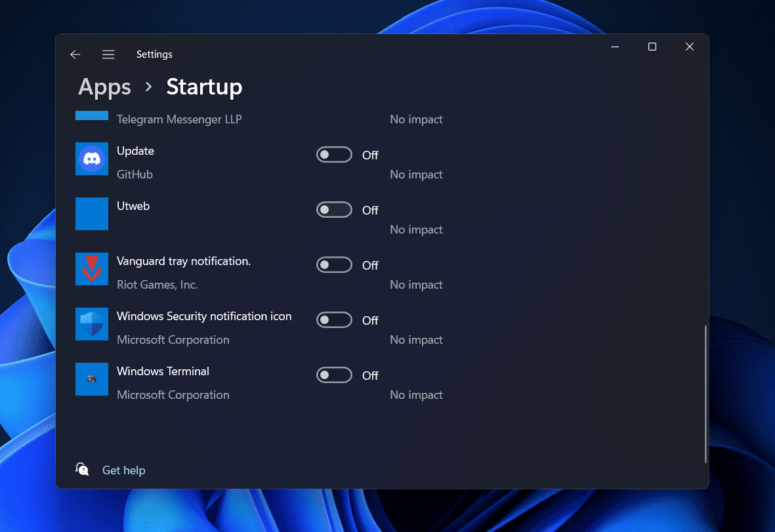This screenshot has height=532, width=775.
Task: Enable Vanguard tray notification toggle
Action: coord(334,265)
